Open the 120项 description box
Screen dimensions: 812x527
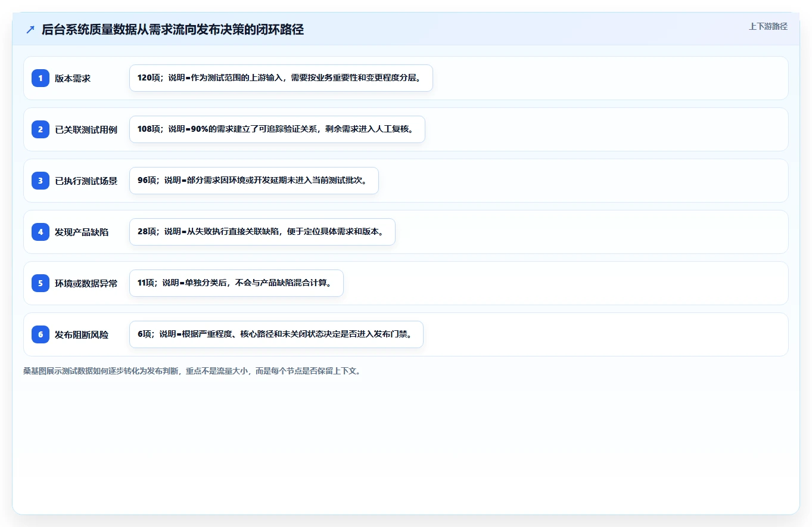coord(281,78)
